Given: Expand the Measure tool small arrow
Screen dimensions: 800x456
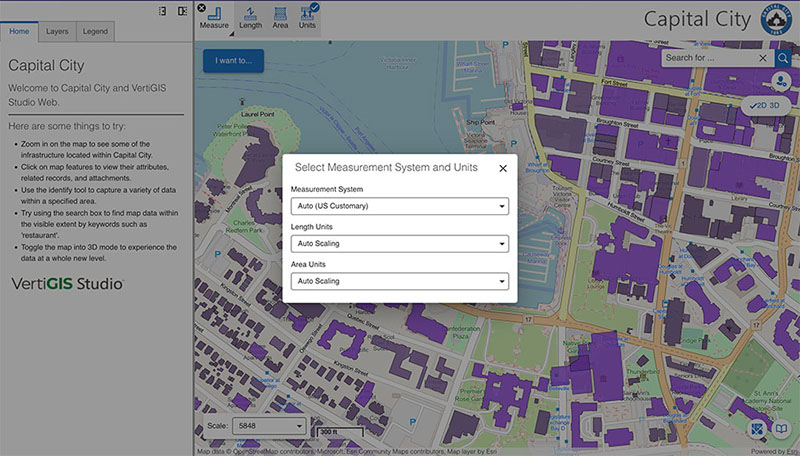Looking at the screenshot, I should tap(231, 34).
